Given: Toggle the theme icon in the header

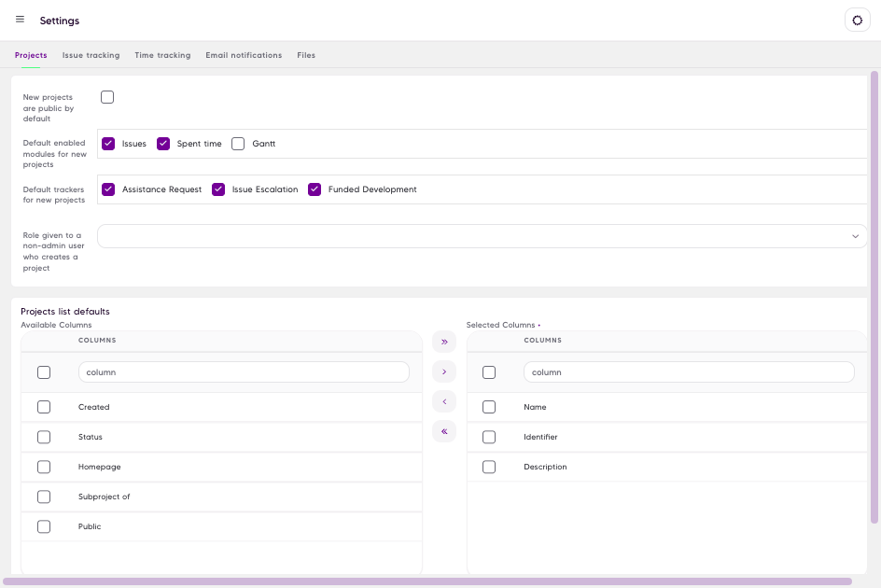Looking at the screenshot, I should coord(858,21).
